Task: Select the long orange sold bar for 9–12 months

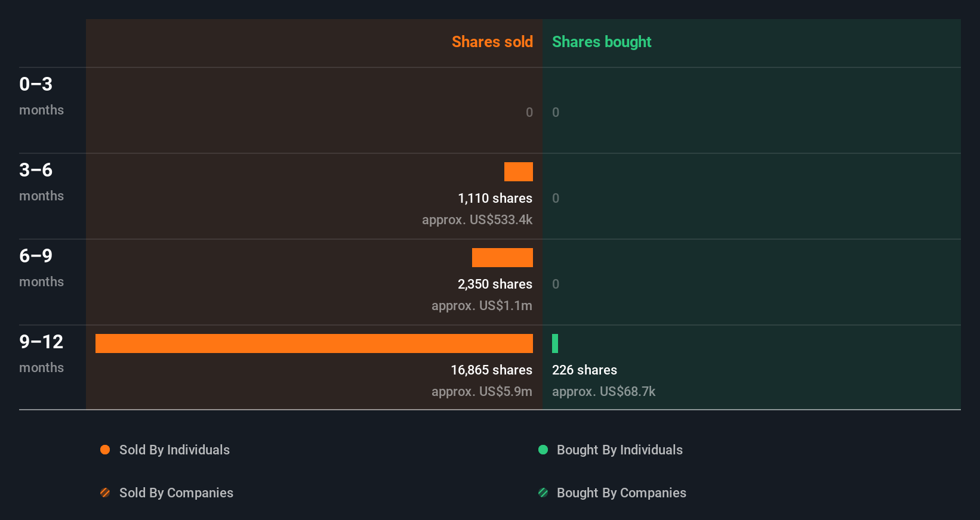Action: pos(314,343)
